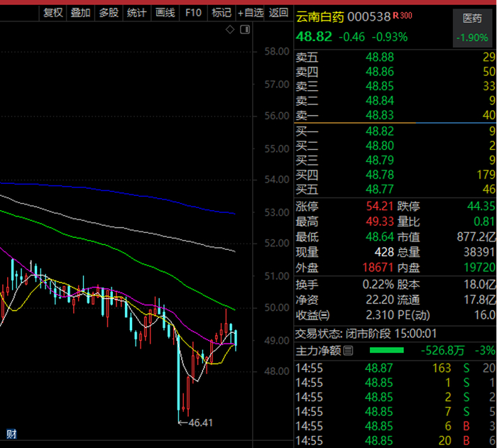
Task: Click the 换手 value 0.22%
Action: tap(378, 285)
